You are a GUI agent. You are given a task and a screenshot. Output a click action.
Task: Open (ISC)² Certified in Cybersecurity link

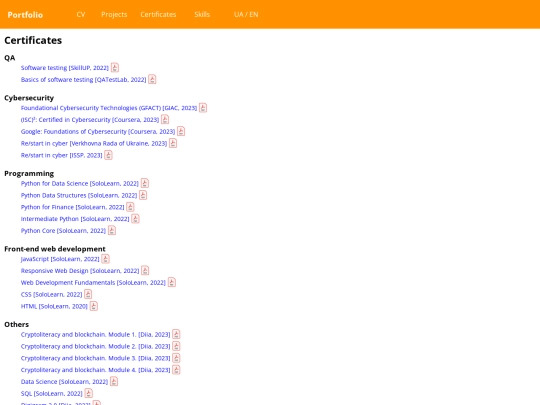tap(90, 120)
